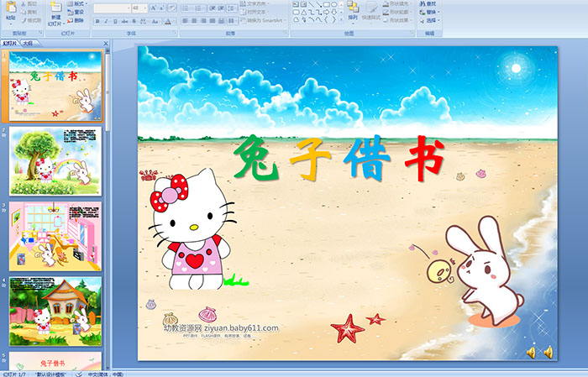Open the Clipboard group dialog launcher
The height and width of the screenshot is (377, 588).
coord(40,33)
